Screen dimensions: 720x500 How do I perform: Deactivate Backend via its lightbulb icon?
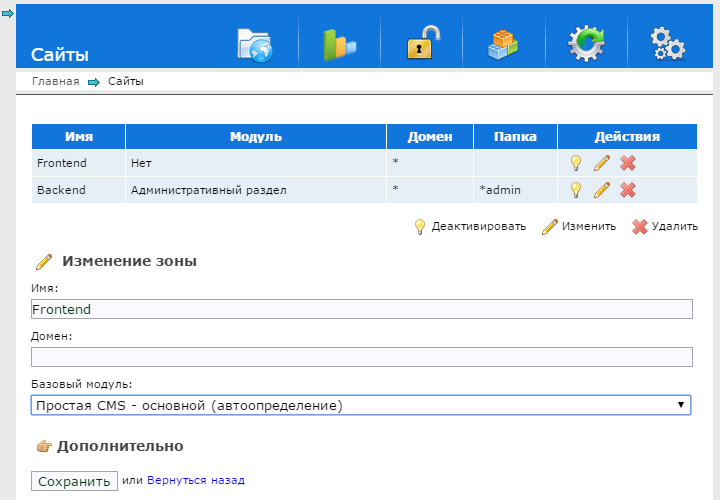pos(575,190)
